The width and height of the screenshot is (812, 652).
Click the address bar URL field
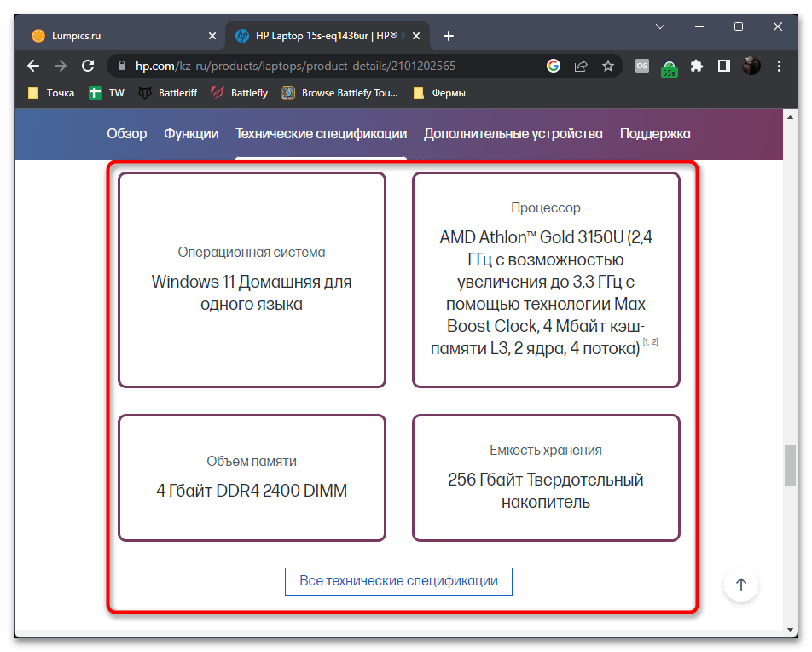(324, 66)
